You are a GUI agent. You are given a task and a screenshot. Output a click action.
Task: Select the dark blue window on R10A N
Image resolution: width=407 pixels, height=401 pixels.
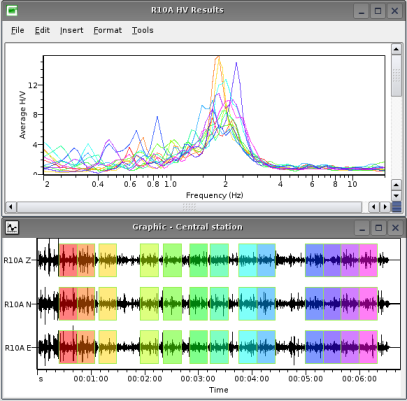[x=314, y=304]
